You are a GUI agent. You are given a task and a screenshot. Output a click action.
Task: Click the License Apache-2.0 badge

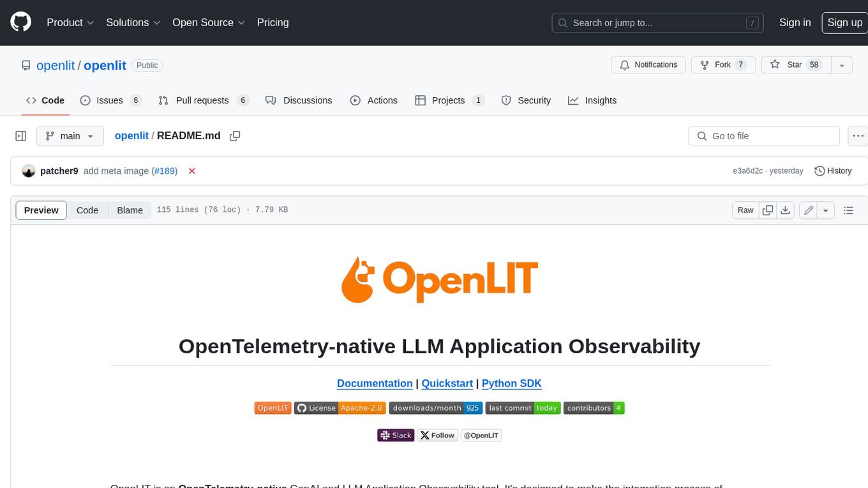[340, 408]
